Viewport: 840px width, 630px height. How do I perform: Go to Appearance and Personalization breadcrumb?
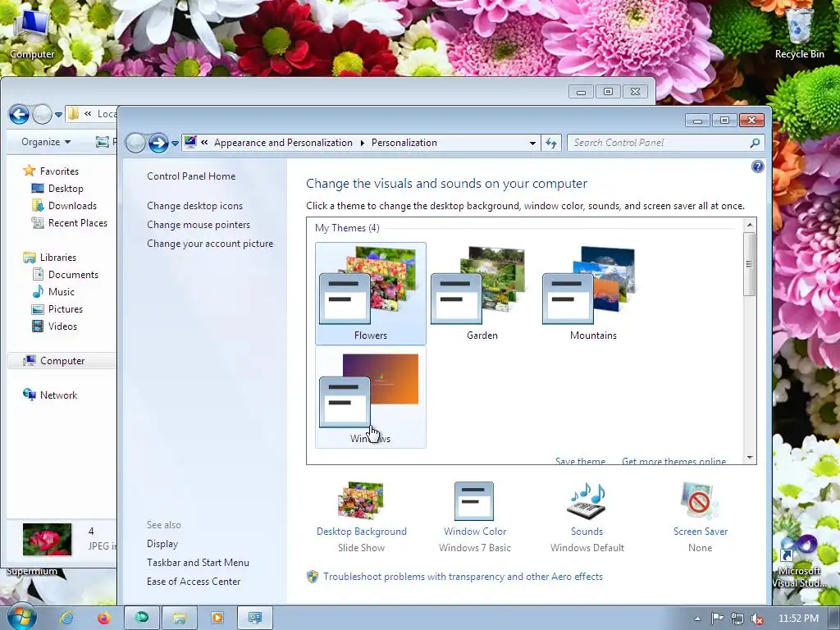283,143
